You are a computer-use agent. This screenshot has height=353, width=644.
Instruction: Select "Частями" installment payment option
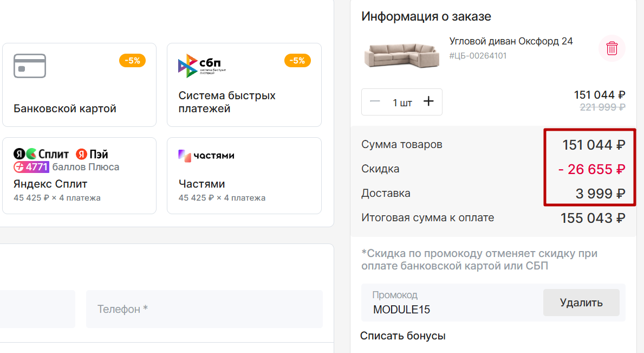[x=201, y=184]
